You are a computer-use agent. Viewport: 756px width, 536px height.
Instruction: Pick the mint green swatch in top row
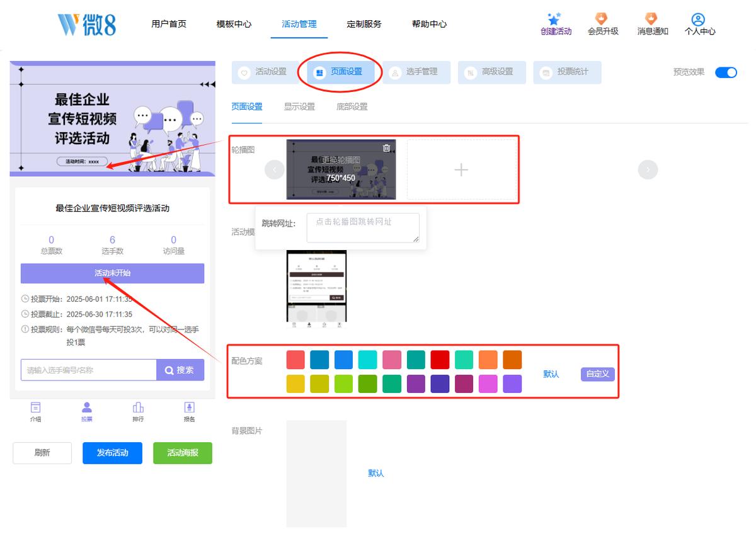[x=464, y=360]
